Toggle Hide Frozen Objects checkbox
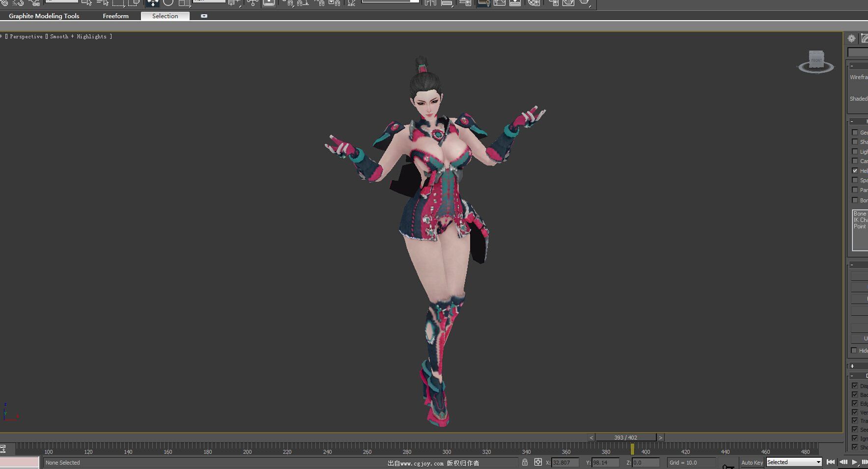 click(854, 350)
